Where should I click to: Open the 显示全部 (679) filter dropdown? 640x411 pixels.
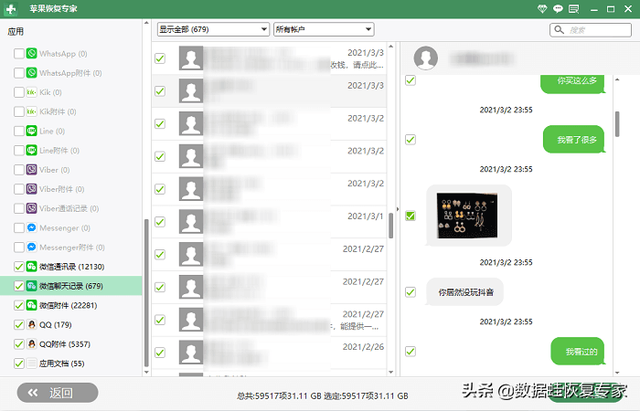tap(213, 29)
